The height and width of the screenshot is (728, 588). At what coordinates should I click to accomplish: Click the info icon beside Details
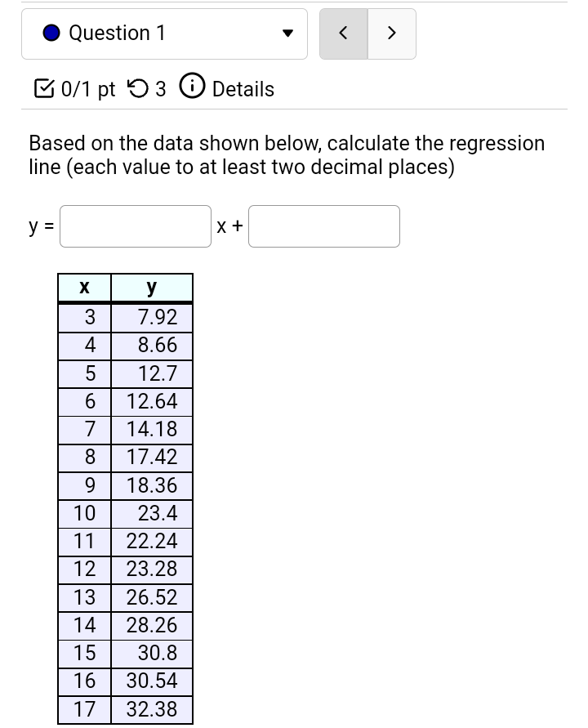[x=192, y=87]
